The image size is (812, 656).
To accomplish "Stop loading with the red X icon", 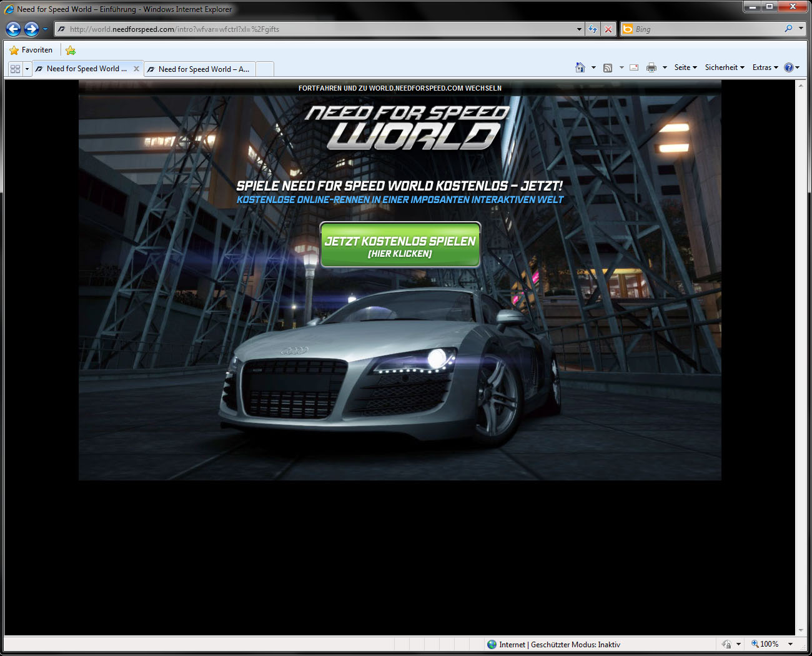I will point(608,29).
